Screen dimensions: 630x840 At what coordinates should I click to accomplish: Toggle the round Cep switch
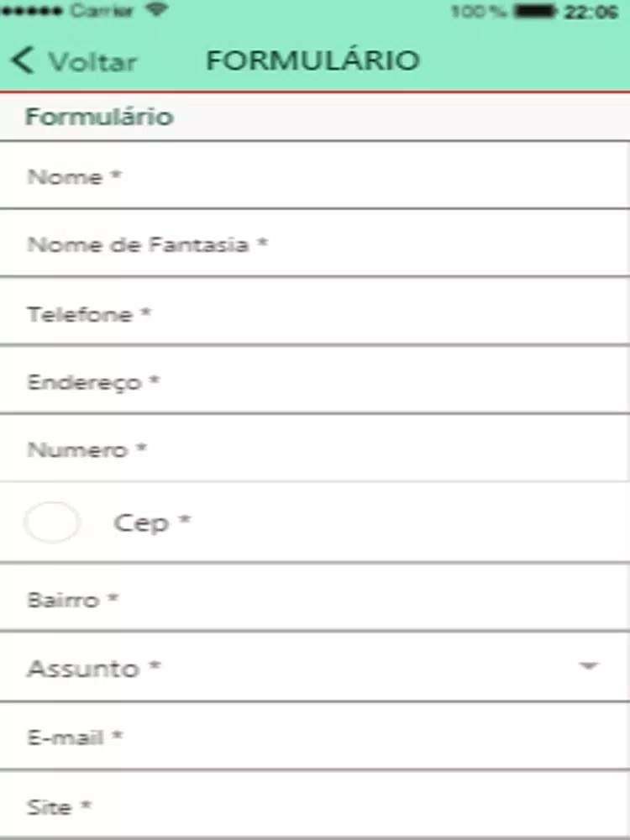pos(52,522)
